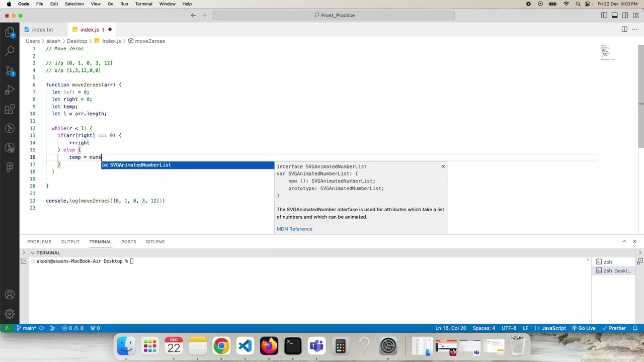
Task: Toggle the primary side bar
Action: pyautogui.click(x=604, y=16)
